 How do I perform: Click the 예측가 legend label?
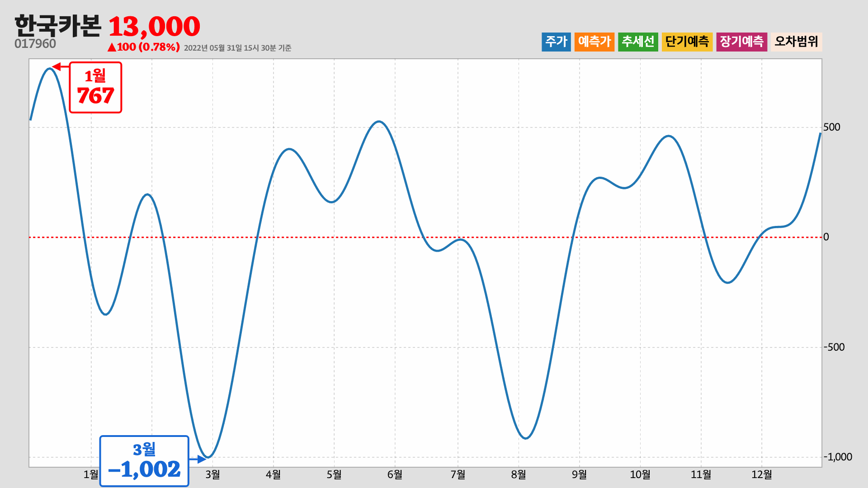[x=594, y=42]
